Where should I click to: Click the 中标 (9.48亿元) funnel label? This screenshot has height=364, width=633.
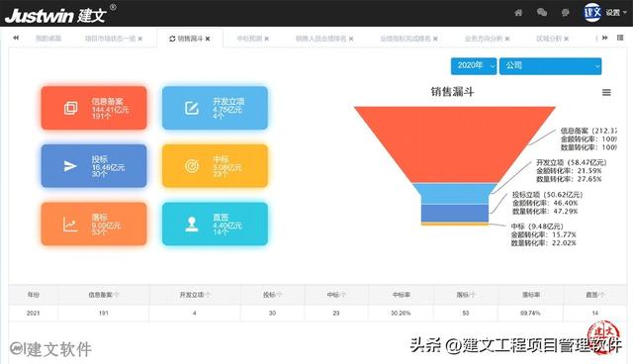point(543,234)
